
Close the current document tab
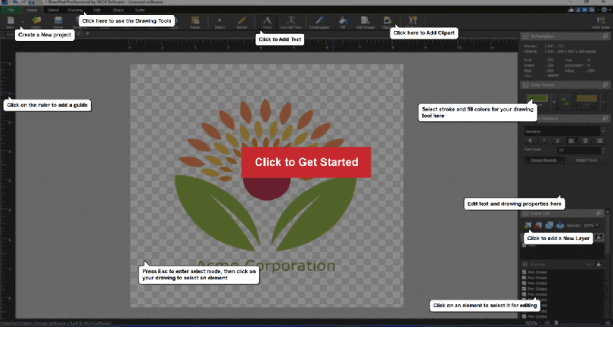tap(79, 34)
